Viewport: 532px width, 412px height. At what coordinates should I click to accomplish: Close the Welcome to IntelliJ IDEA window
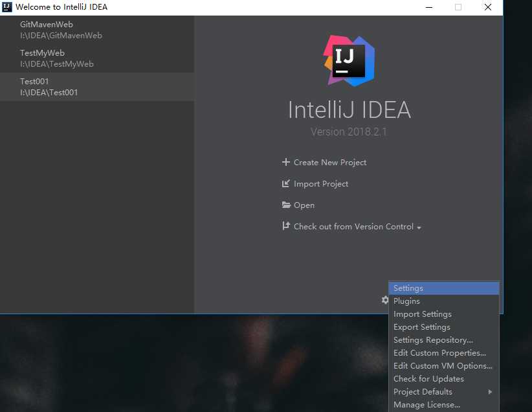(487, 7)
